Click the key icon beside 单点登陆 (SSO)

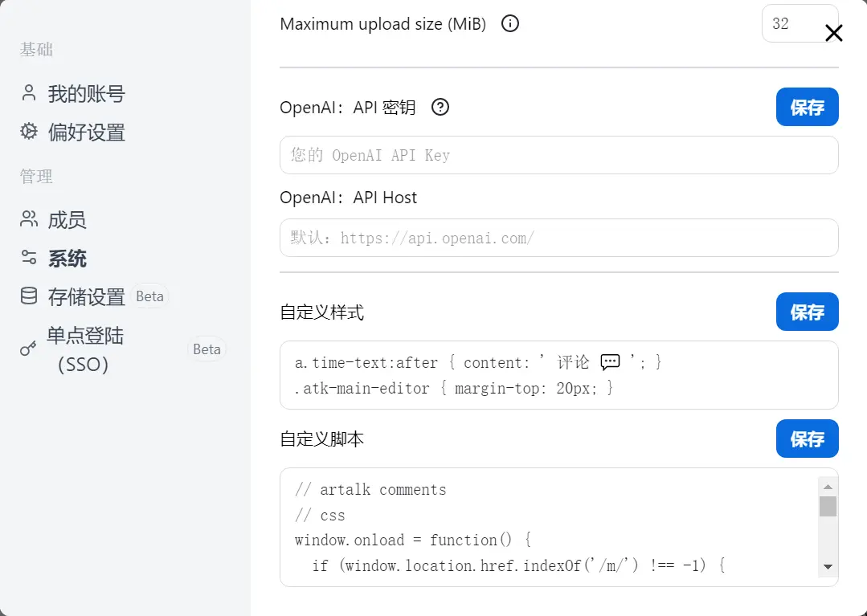(x=29, y=349)
